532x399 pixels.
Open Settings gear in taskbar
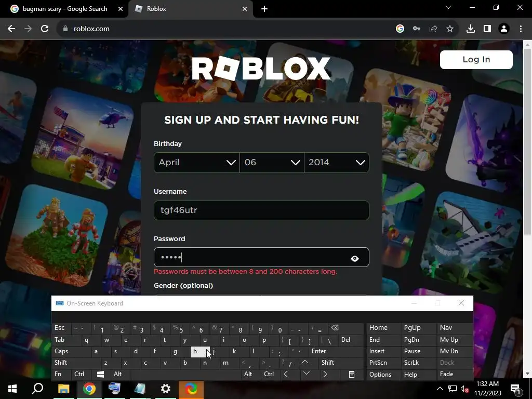pos(165,389)
